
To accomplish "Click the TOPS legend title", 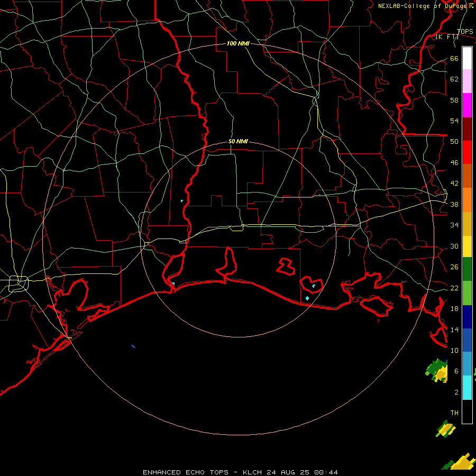I will tap(465, 32).
